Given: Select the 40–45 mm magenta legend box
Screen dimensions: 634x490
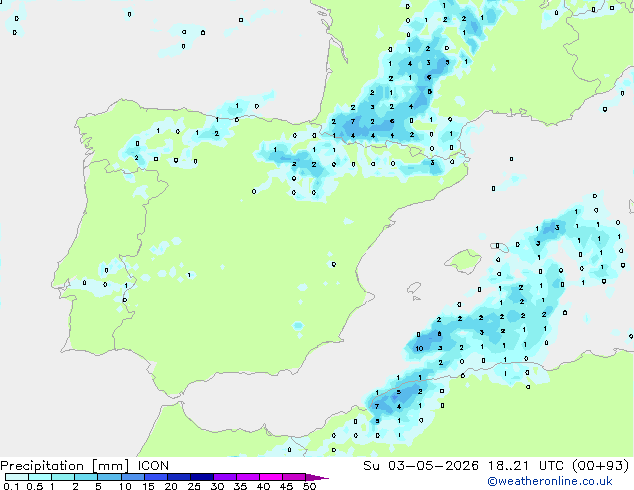Looking at the screenshot, I should tap(271, 477).
